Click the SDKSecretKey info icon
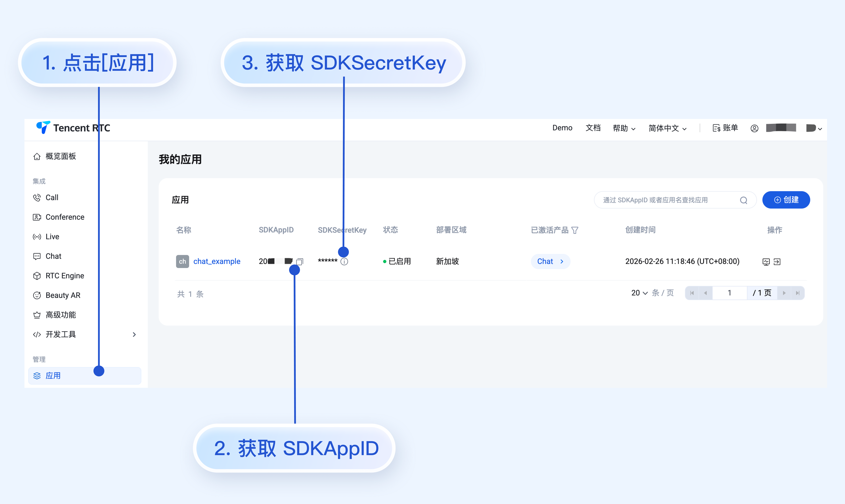This screenshot has height=504, width=845. coord(344,262)
